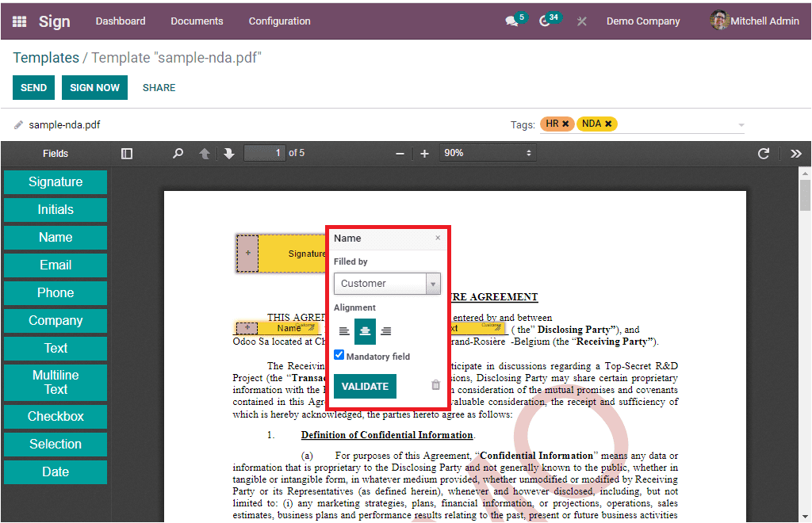
Task: Click the Definition of Confidential Information heading
Action: click(x=387, y=435)
